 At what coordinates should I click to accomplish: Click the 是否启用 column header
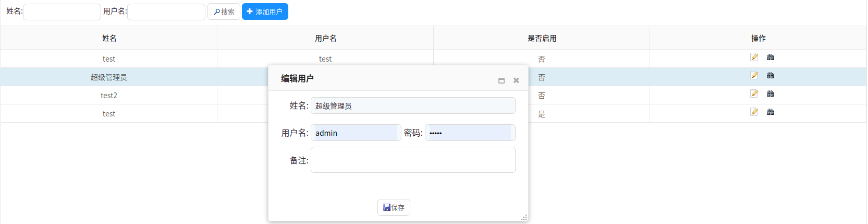542,38
